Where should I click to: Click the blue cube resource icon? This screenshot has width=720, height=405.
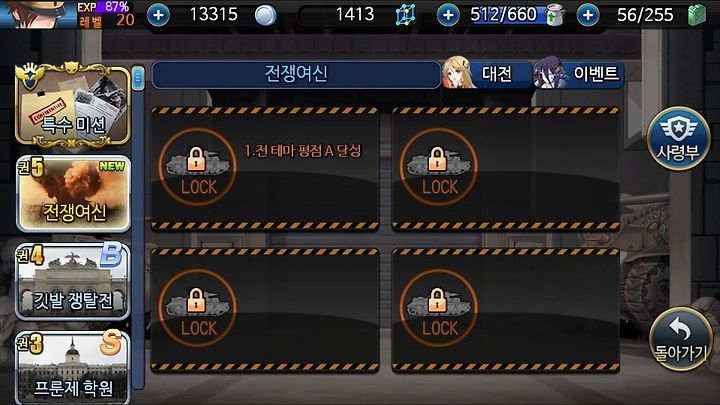click(x=405, y=15)
